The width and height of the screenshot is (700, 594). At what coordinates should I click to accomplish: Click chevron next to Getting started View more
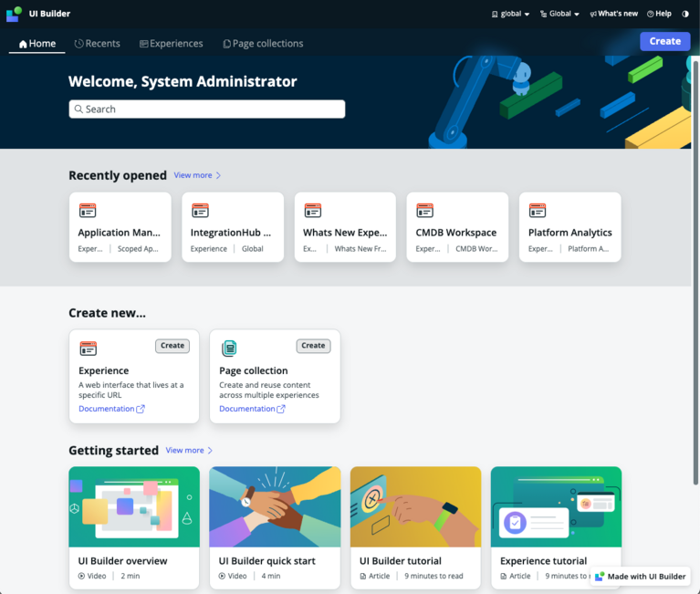[210, 451]
